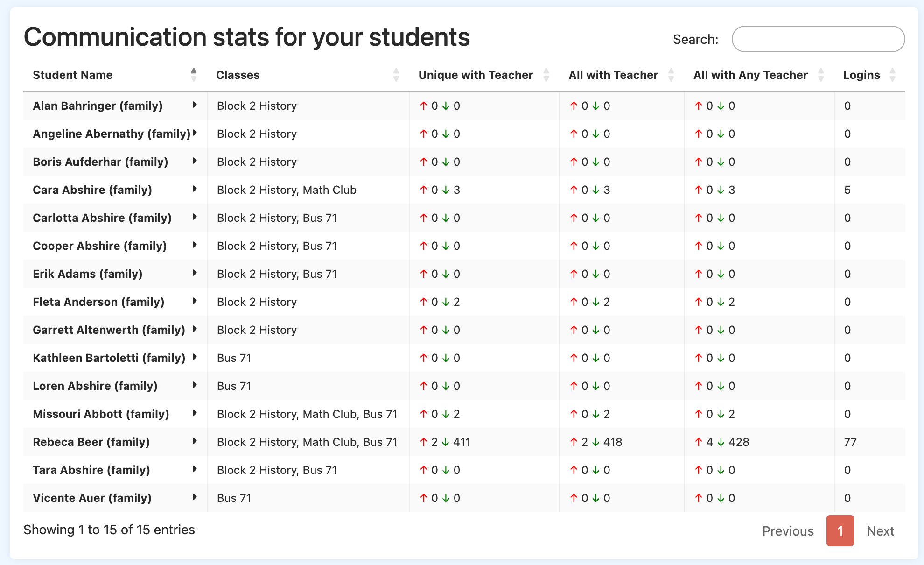Sort the table by Logins column
The width and height of the screenshot is (924, 565).
coord(892,75)
